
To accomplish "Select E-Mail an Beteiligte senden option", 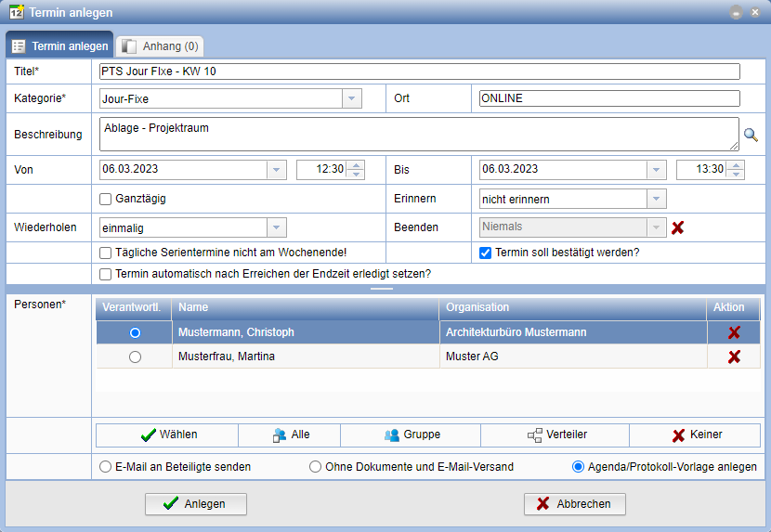I will (x=106, y=467).
